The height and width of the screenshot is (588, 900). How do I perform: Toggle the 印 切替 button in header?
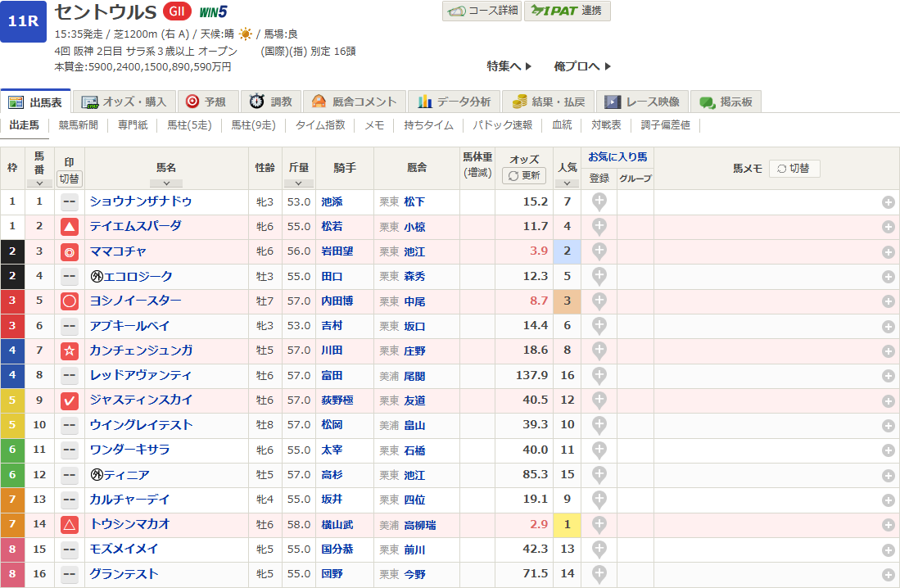[x=70, y=179]
